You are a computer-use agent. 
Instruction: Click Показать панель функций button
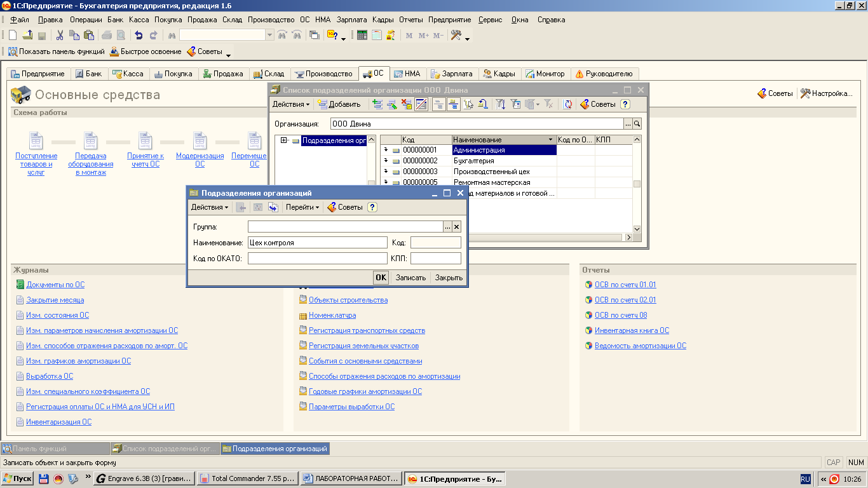click(x=57, y=51)
